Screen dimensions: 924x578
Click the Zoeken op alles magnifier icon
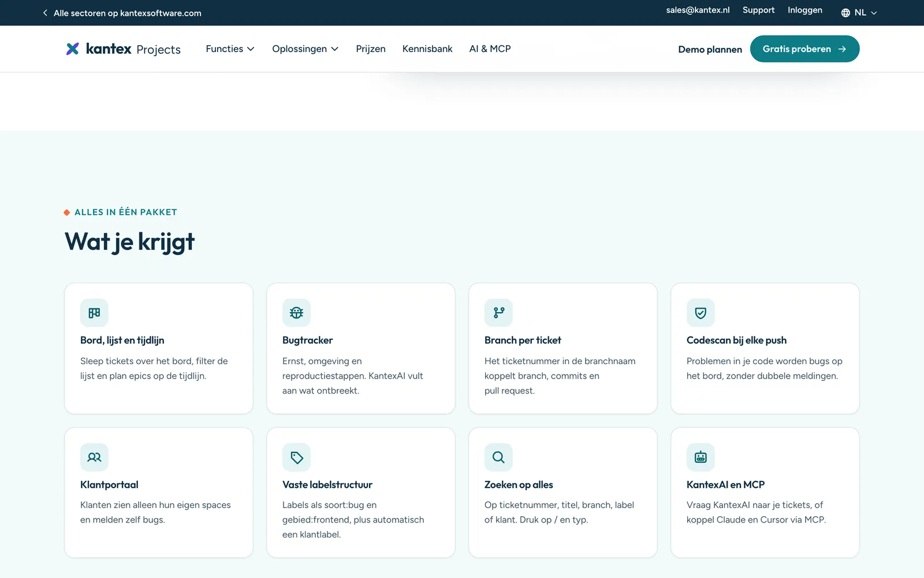click(498, 457)
